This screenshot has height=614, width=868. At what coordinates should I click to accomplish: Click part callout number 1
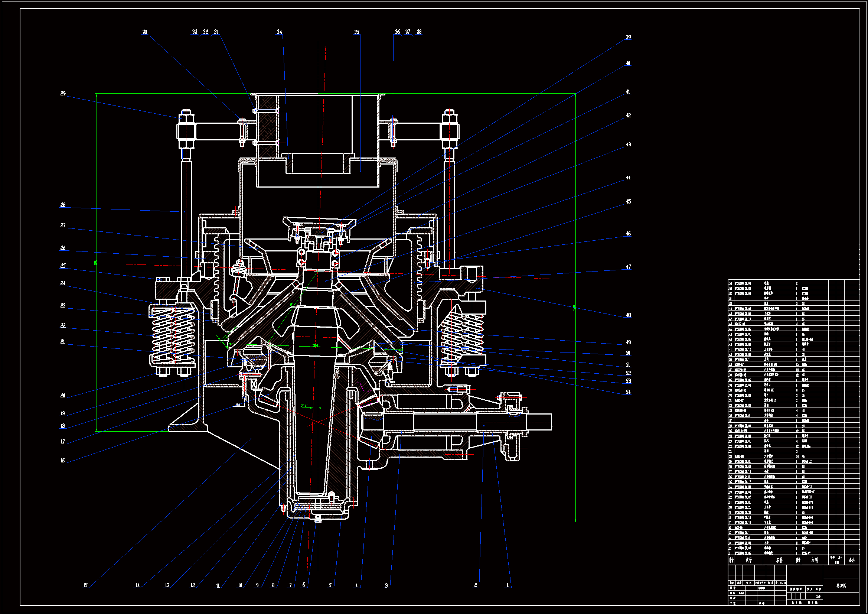click(508, 585)
